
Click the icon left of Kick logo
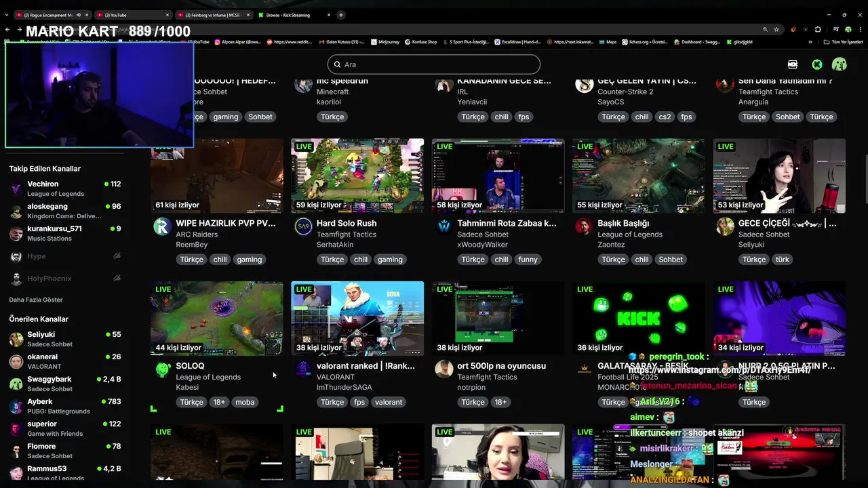(793, 64)
